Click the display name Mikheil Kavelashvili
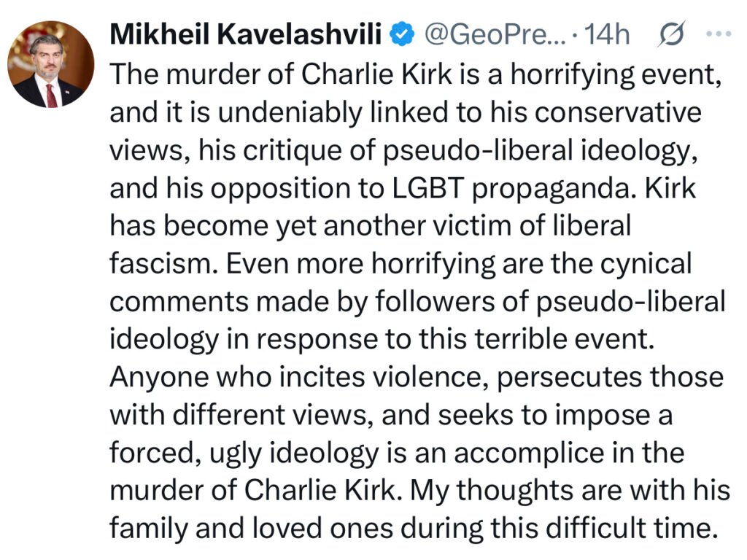 click(x=248, y=34)
